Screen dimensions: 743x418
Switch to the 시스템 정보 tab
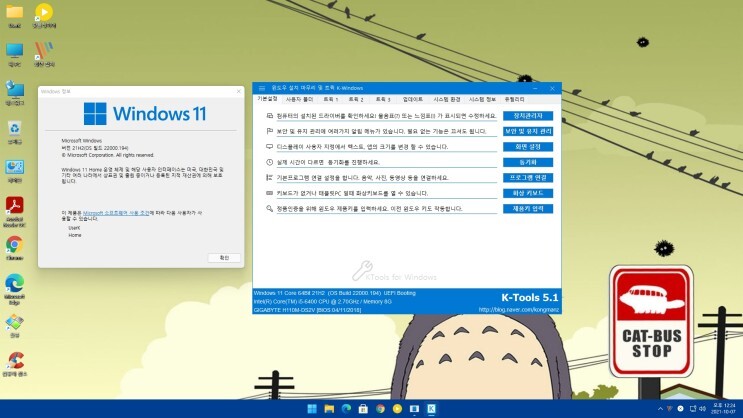pyautogui.click(x=482, y=100)
